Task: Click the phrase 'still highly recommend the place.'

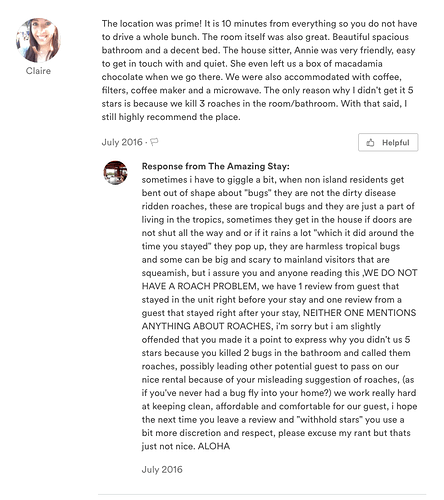Action: pos(171,117)
